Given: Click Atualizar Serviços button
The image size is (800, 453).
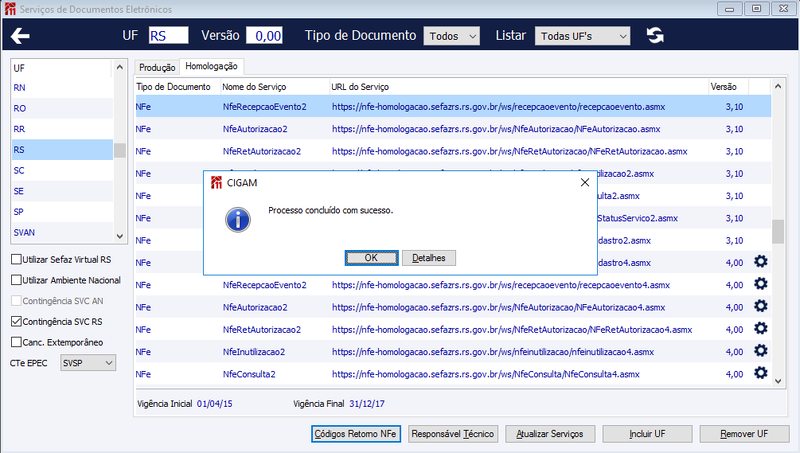Looking at the screenshot, I should coord(550,434).
